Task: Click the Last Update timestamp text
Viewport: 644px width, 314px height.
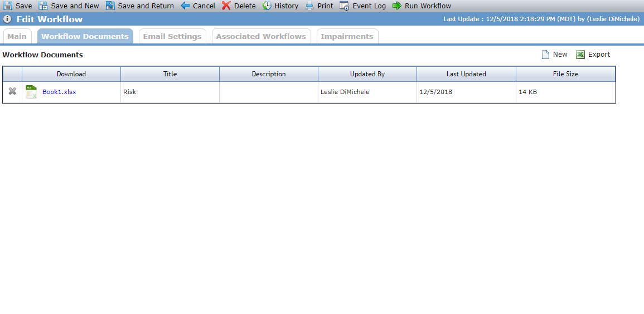Action: tap(541, 19)
